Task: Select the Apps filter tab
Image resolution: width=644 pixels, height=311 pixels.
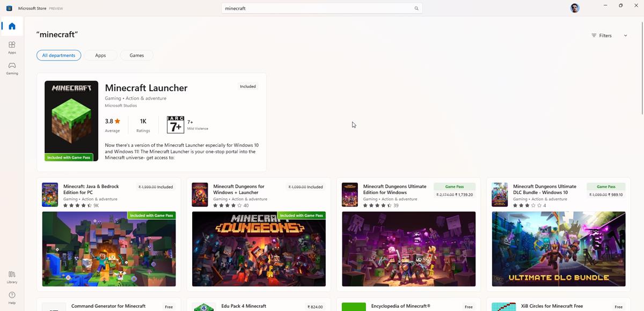Action: click(100, 55)
